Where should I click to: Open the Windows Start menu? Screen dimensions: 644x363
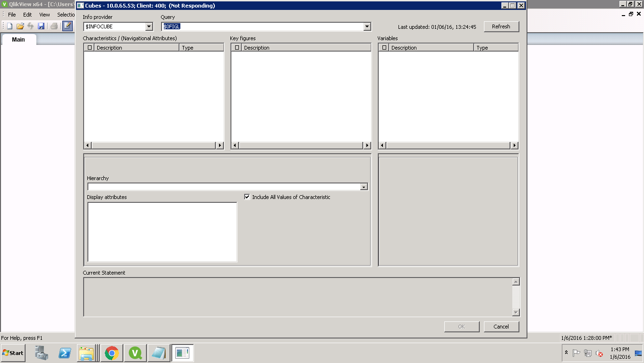tap(13, 353)
